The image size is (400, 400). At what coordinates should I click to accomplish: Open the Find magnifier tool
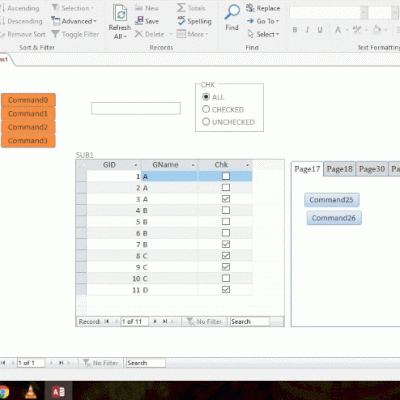(x=232, y=13)
